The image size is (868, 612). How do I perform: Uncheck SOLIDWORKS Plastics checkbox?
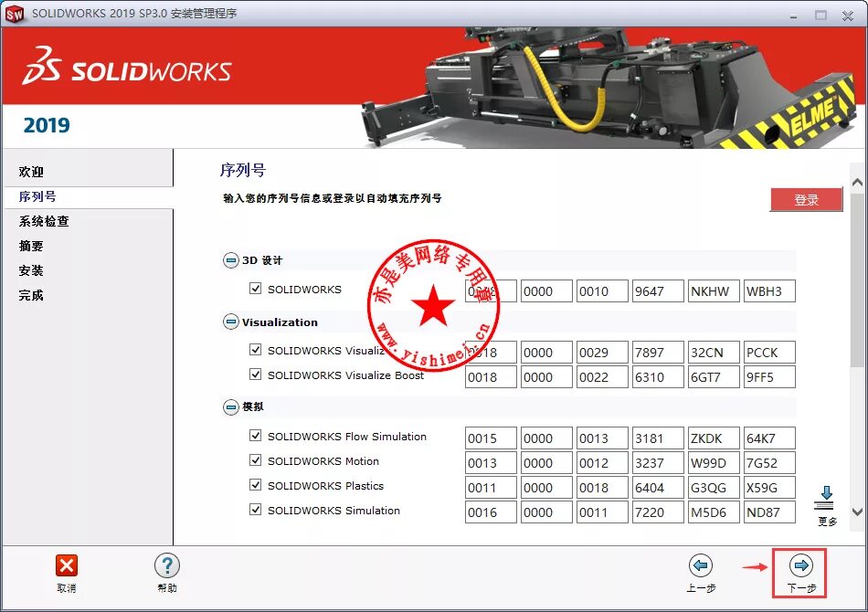pos(255,485)
